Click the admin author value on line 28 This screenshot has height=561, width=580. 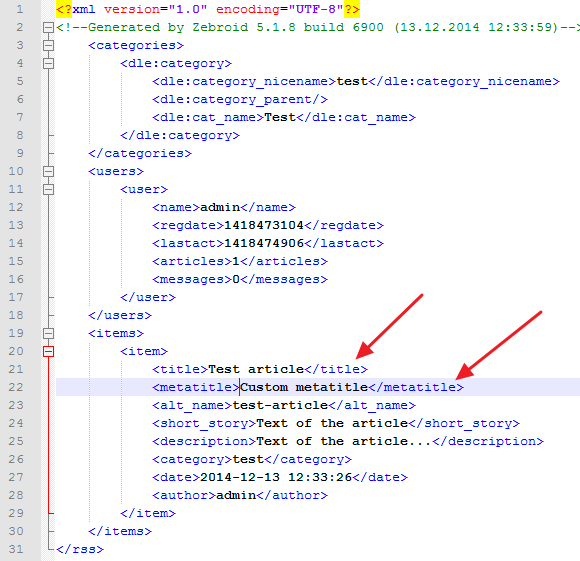click(x=236, y=495)
